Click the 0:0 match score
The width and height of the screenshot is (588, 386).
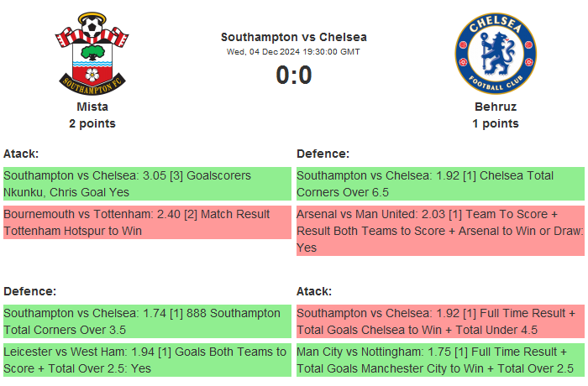293,76
